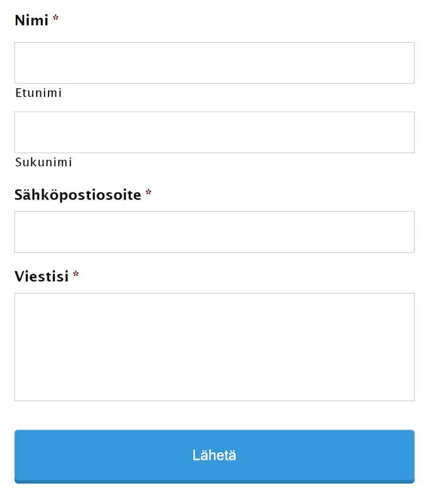427x504 pixels.
Task: Activate the large text area above Lähetä
Action: [x=214, y=346]
